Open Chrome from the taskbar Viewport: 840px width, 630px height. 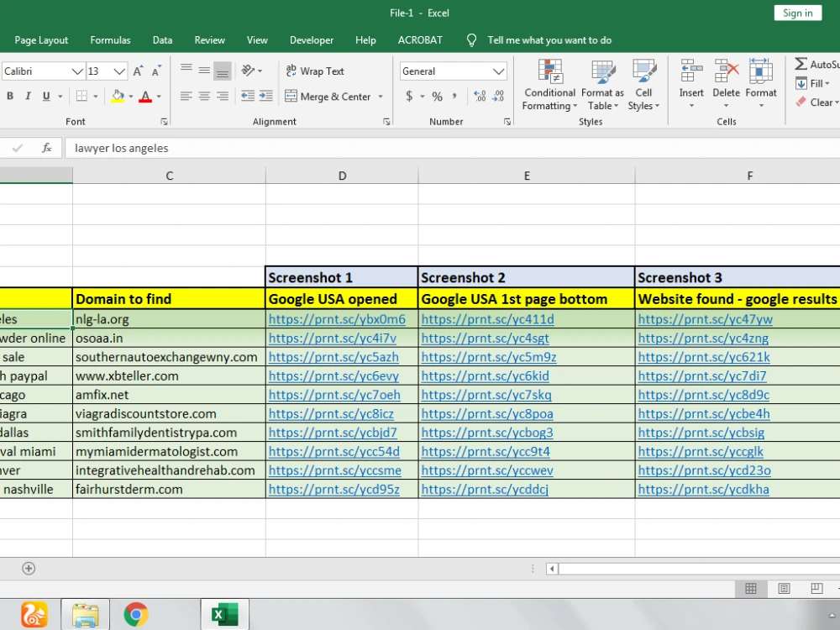click(136, 614)
